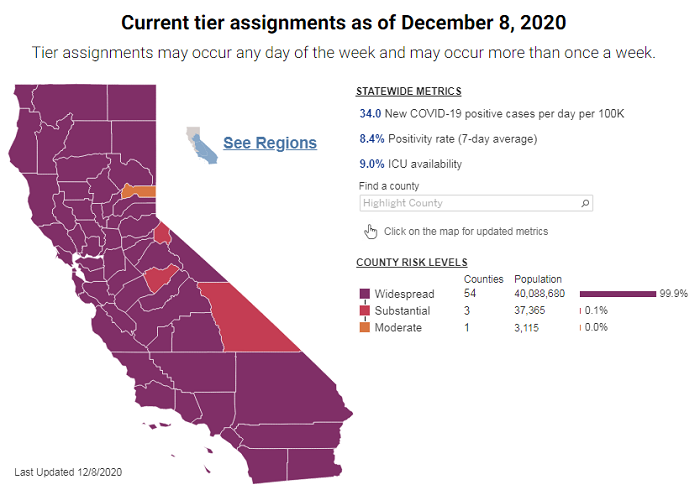
Task: Click the Widespread label in county risk legend
Action: coord(402,295)
